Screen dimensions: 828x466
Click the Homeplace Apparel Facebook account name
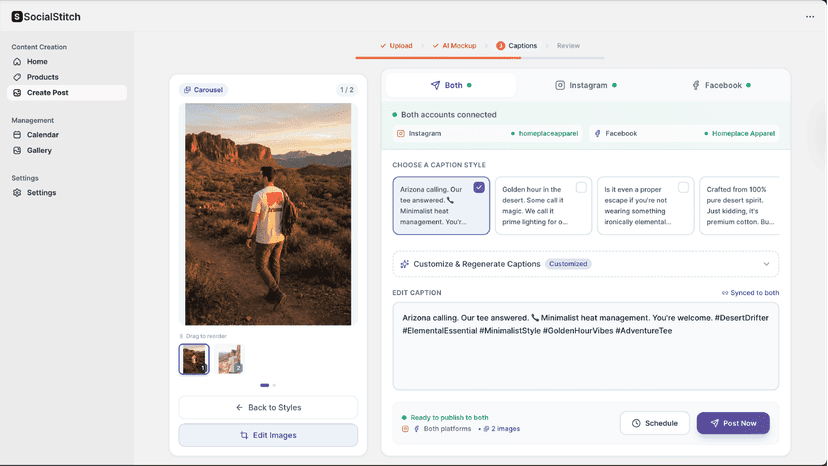pos(743,134)
